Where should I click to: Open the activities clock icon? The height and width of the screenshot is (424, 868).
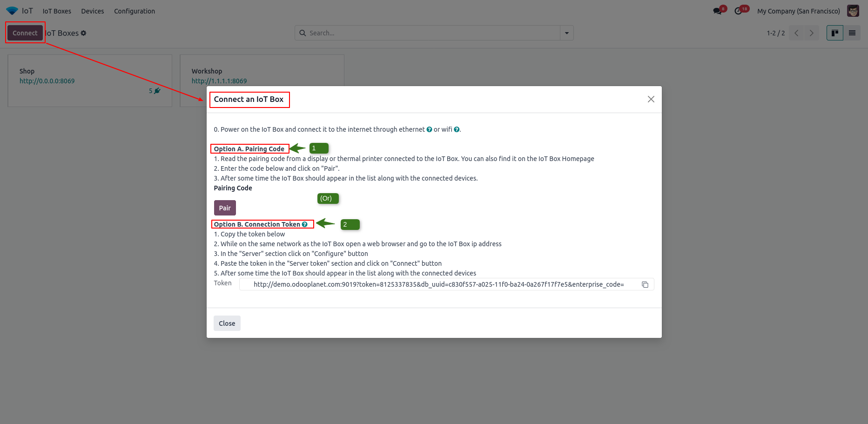[x=738, y=11]
